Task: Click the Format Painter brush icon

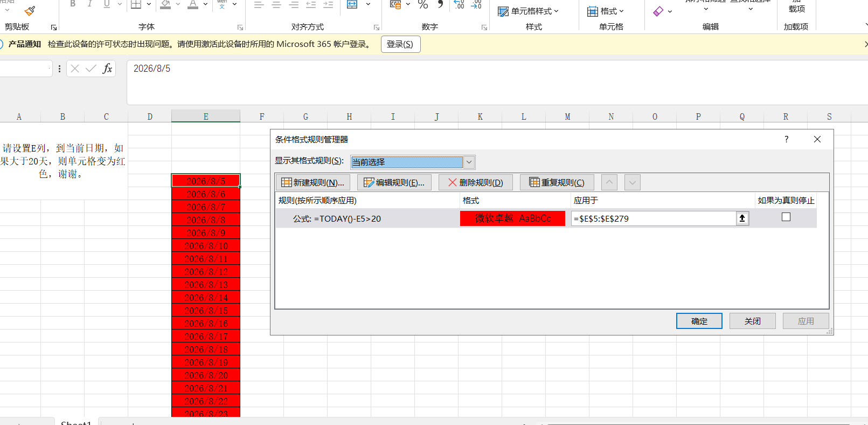Action: click(x=30, y=10)
